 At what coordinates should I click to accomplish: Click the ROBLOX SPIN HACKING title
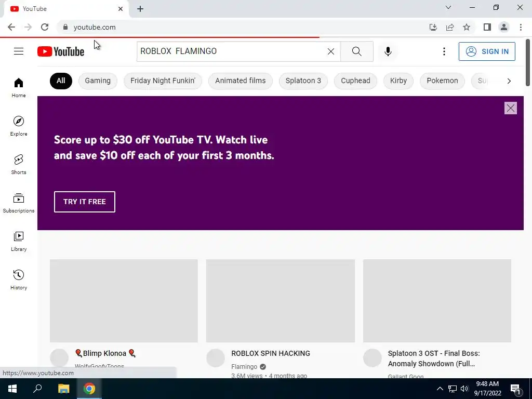point(270,353)
